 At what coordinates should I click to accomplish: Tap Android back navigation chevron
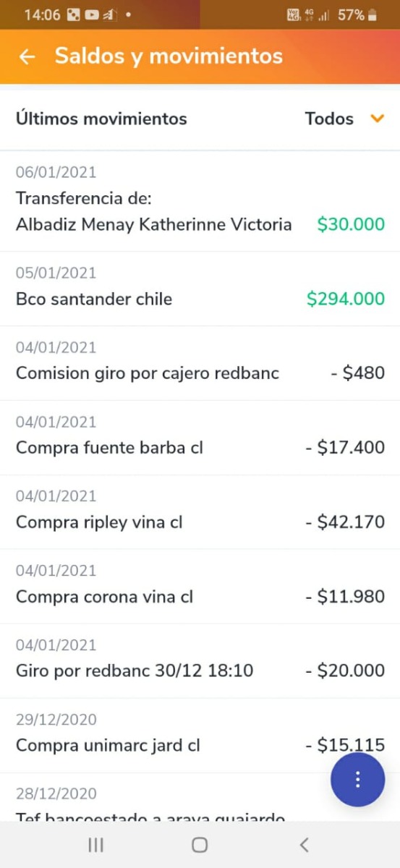pyautogui.click(x=305, y=844)
